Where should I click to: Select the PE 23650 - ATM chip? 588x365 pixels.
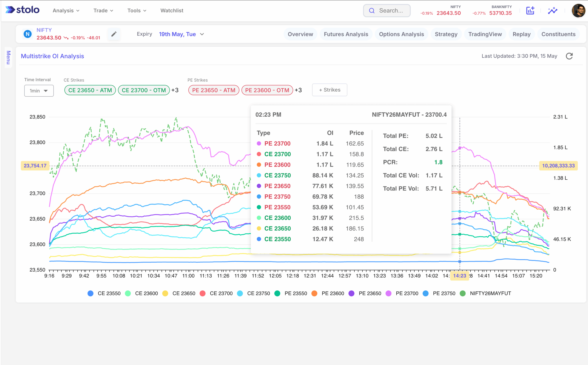pos(213,90)
